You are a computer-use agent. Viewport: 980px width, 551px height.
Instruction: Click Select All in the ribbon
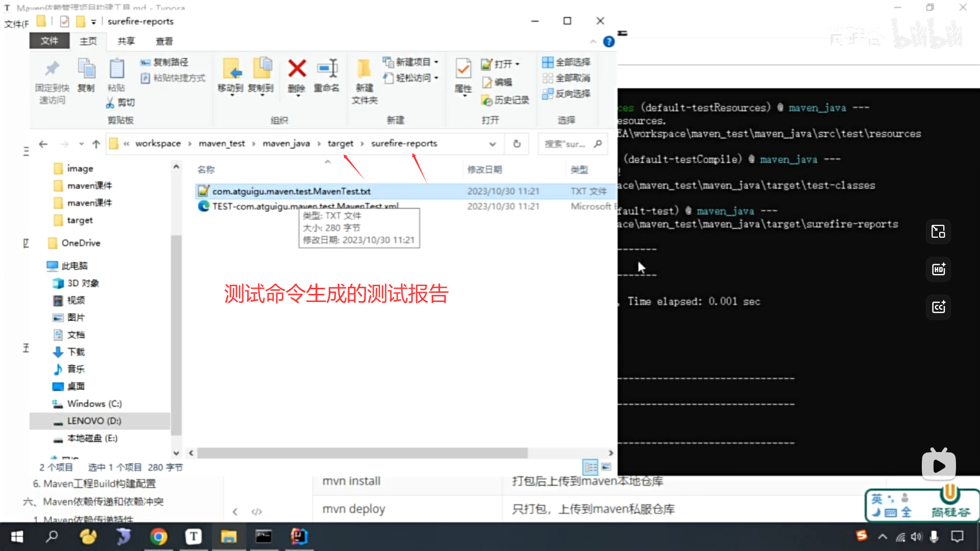(567, 62)
